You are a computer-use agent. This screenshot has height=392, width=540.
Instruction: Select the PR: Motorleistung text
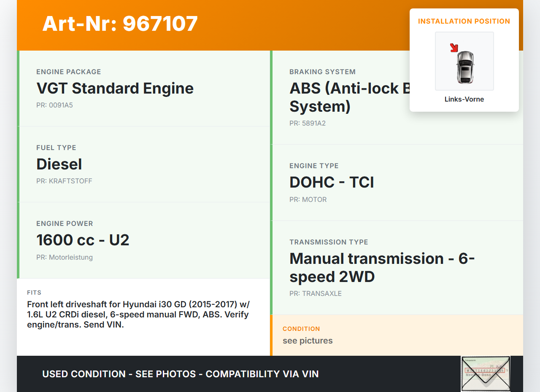65,257
